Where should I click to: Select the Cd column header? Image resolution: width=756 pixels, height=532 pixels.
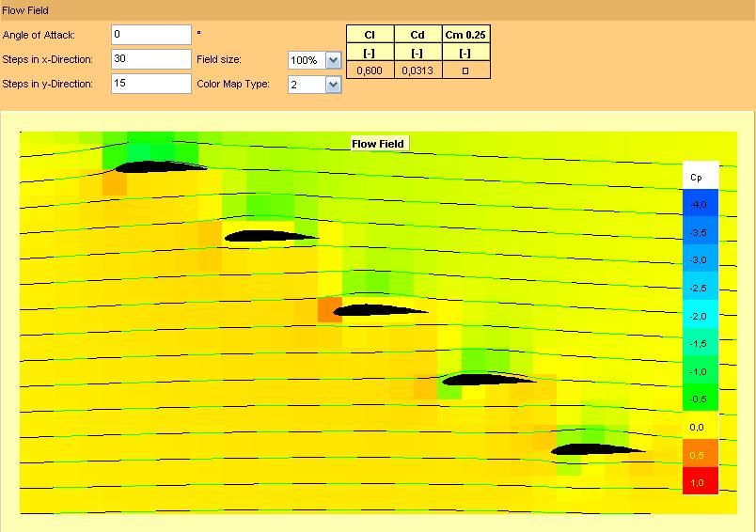click(x=417, y=35)
